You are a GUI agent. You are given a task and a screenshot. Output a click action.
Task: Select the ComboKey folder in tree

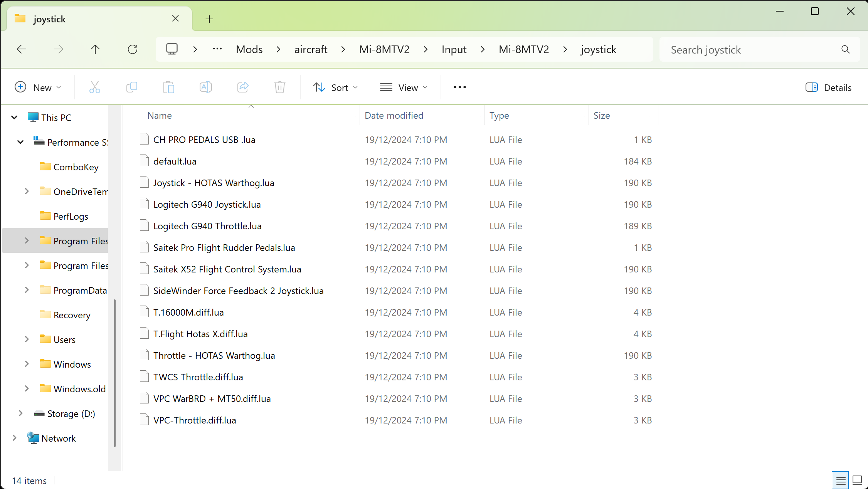76,167
